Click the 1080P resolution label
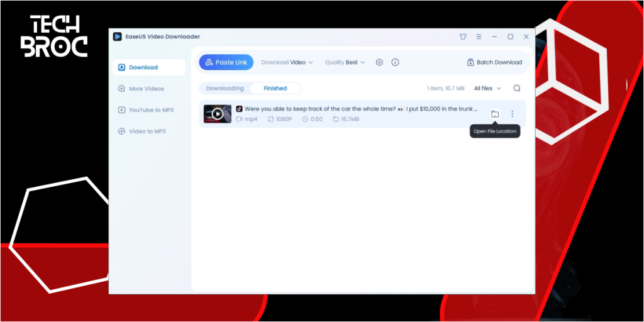The image size is (644, 322). click(x=280, y=119)
